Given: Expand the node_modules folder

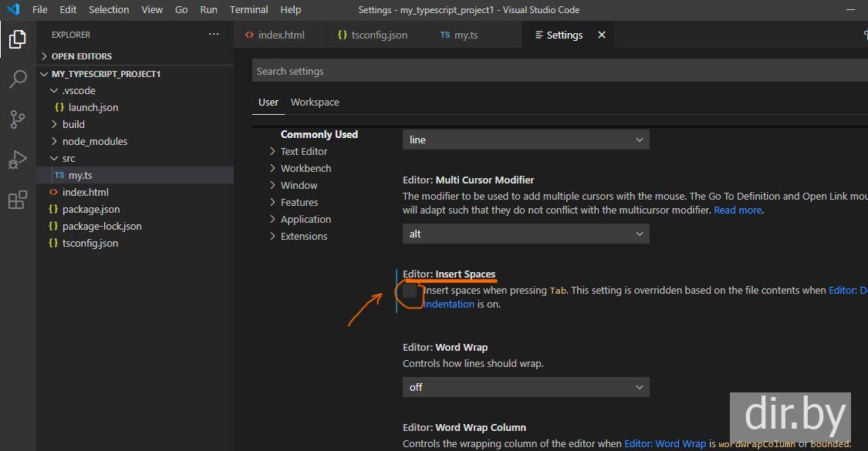Looking at the screenshot, I should (94, 141).
